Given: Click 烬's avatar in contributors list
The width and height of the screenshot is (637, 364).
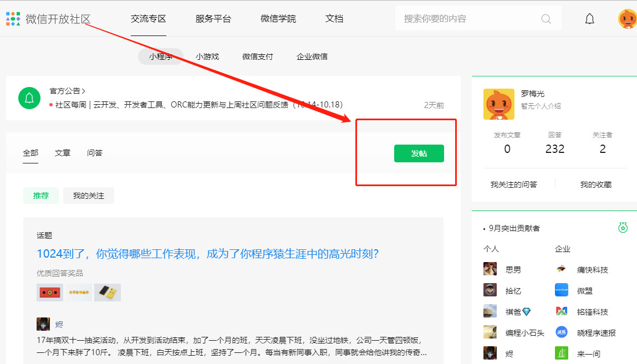Looking at the screenshot, I should tap(490, 353).
